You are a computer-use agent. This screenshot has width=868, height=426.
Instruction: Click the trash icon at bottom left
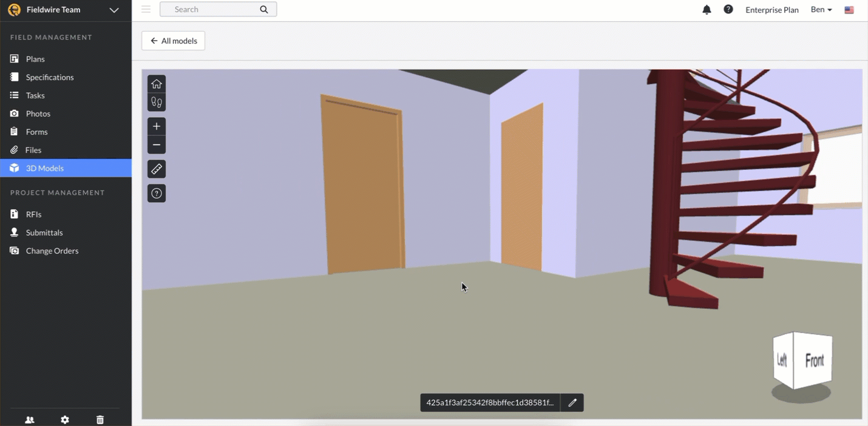point(100,419)
